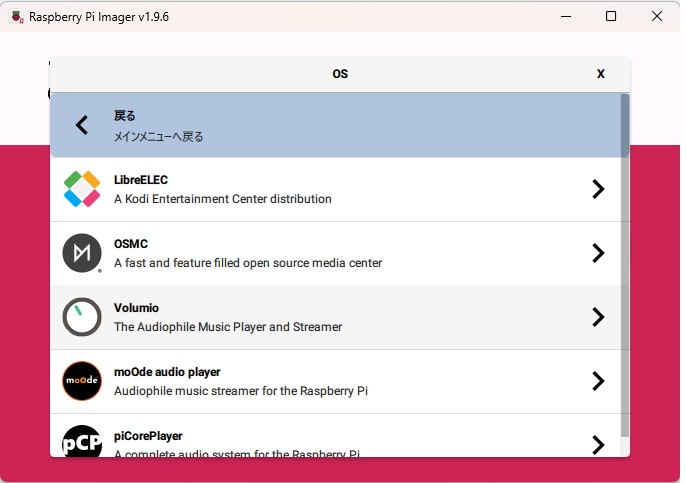Click the LibreELEC colorful logo icon
686x483 pixels.
click(x=82, y=189)
